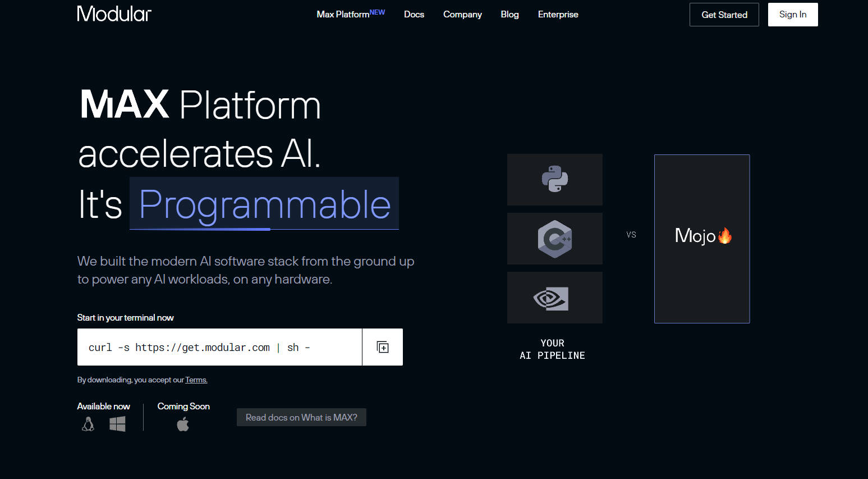Click the Mojo fire card

(702, 239)
